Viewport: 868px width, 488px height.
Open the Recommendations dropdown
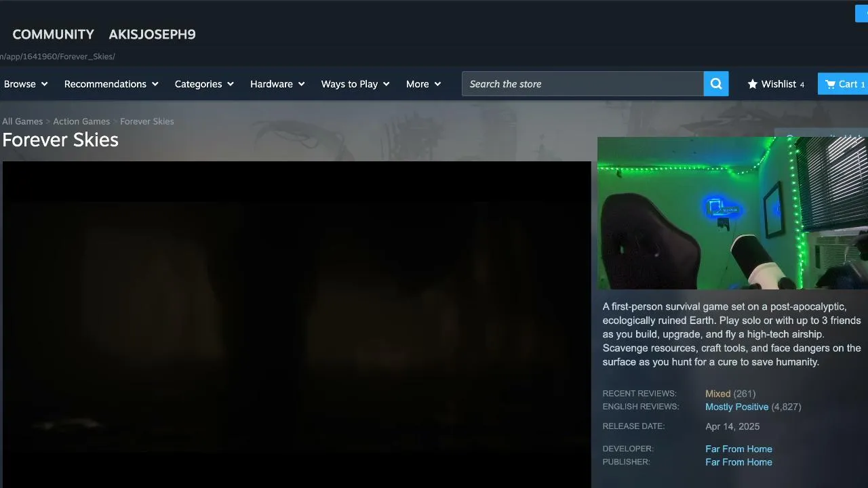coord(111,84)
